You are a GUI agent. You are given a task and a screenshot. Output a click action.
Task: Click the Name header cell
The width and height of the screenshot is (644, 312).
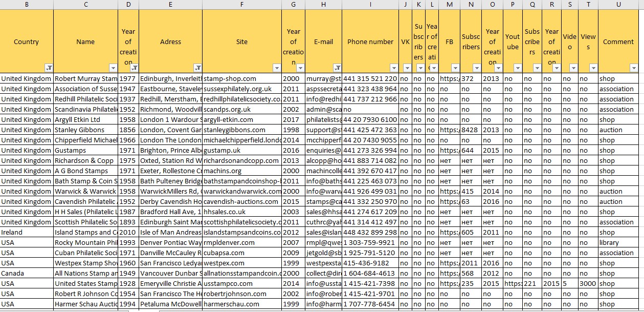[85, 41]
